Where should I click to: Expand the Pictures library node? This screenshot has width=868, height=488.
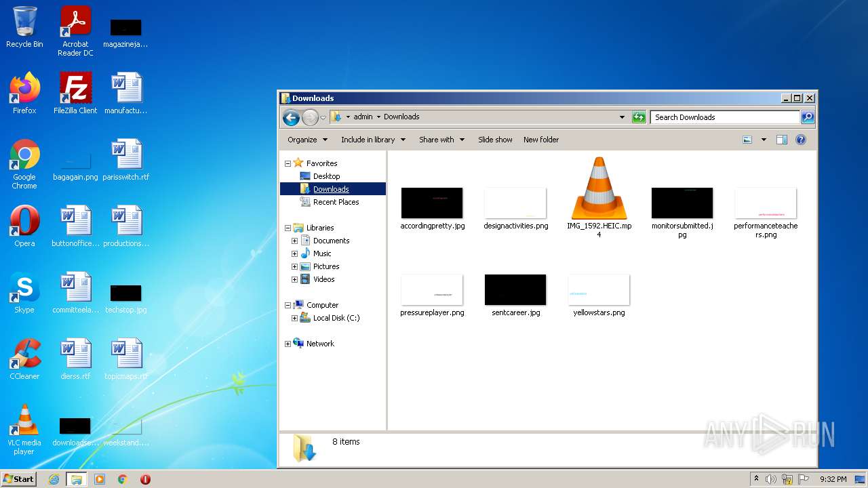(x=295, y=266)
